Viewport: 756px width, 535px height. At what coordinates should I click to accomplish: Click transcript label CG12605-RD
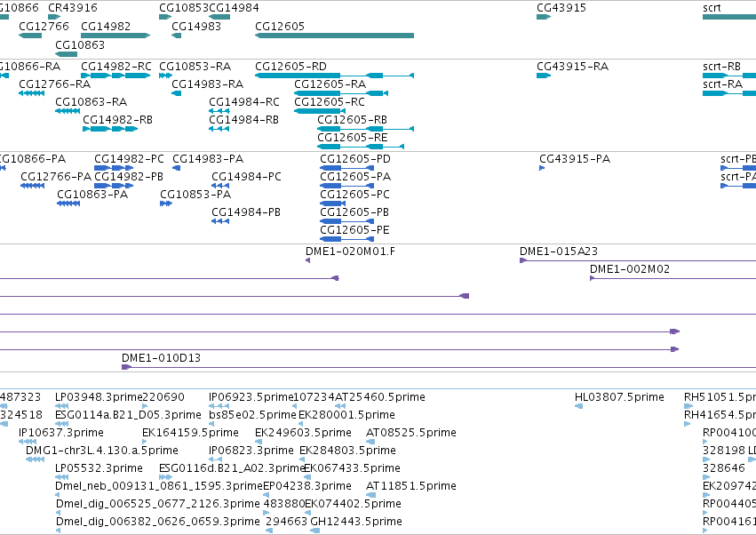290,66
